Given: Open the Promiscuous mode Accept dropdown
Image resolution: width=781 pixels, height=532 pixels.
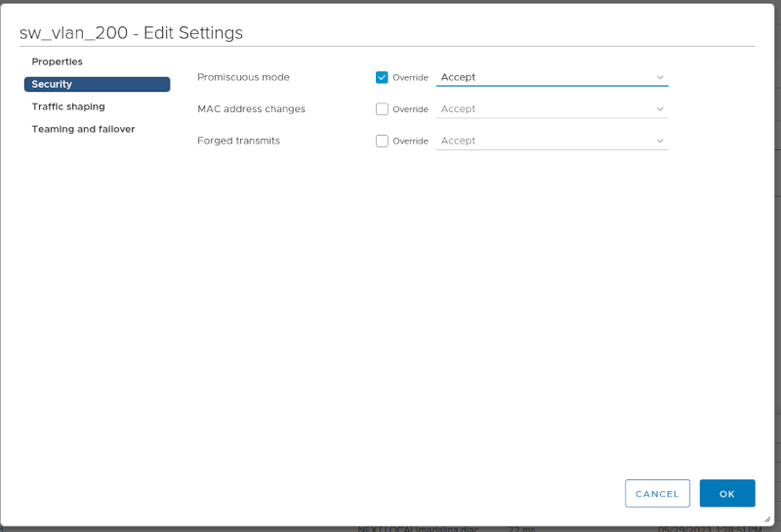Looking at the screenshot, I should (x=552, y=77).
